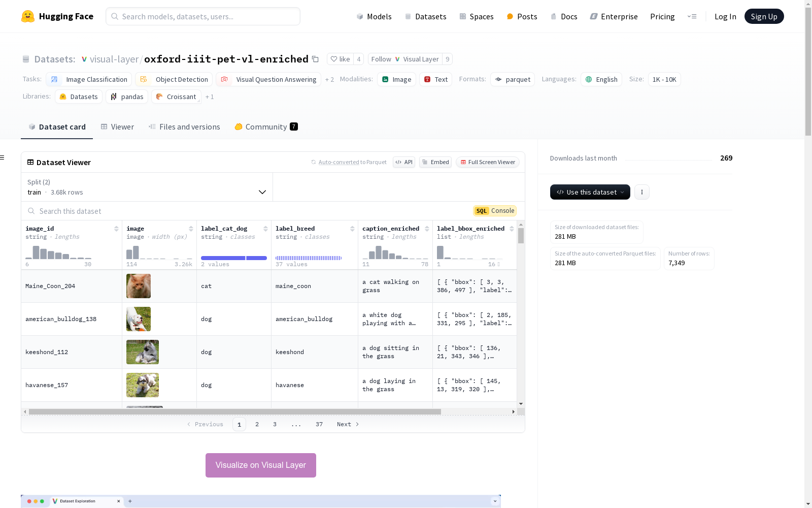The image size is (812, 508).
Task: Expand the +2 more tasks indicator
Action: [x=329, y=79]
